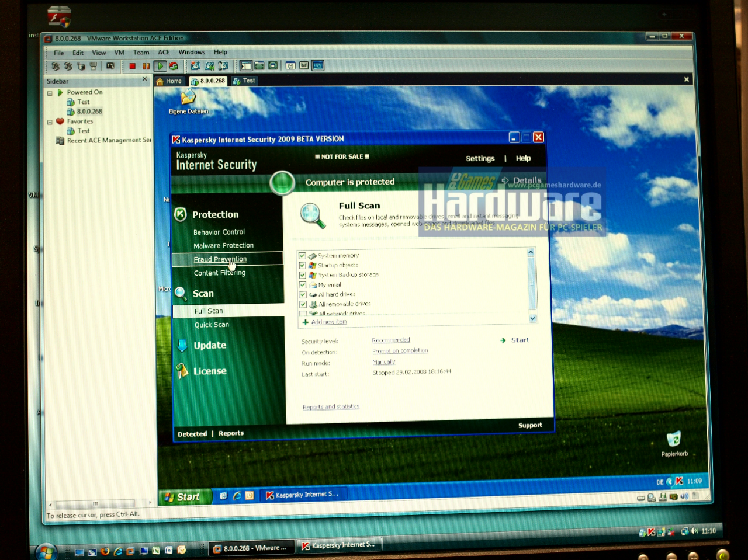Check the All network drives checkbox
This screenshot has height=560, width=748.
point(303,314)
